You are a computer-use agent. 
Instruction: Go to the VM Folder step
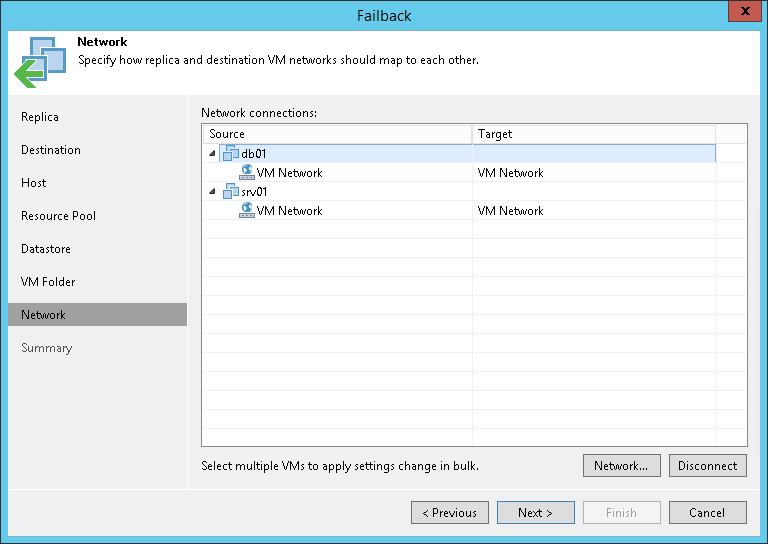click(48, 282)
